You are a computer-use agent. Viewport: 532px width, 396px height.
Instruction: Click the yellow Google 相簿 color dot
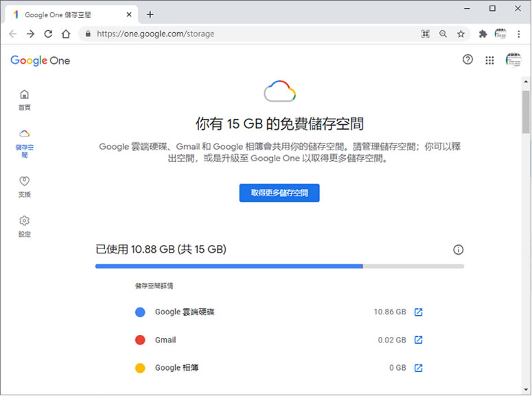pyautogui.click(x=140, y=368)
